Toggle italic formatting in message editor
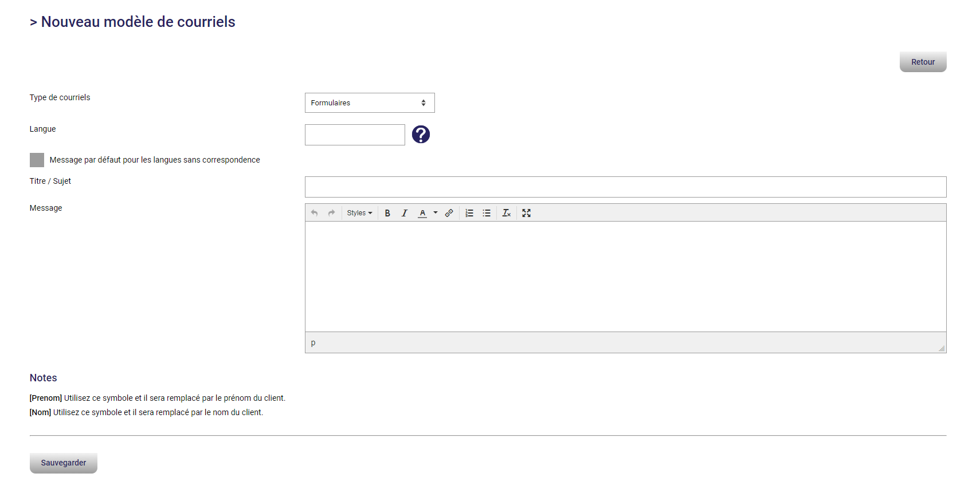 pyautogui.click(x=405, y=213)
